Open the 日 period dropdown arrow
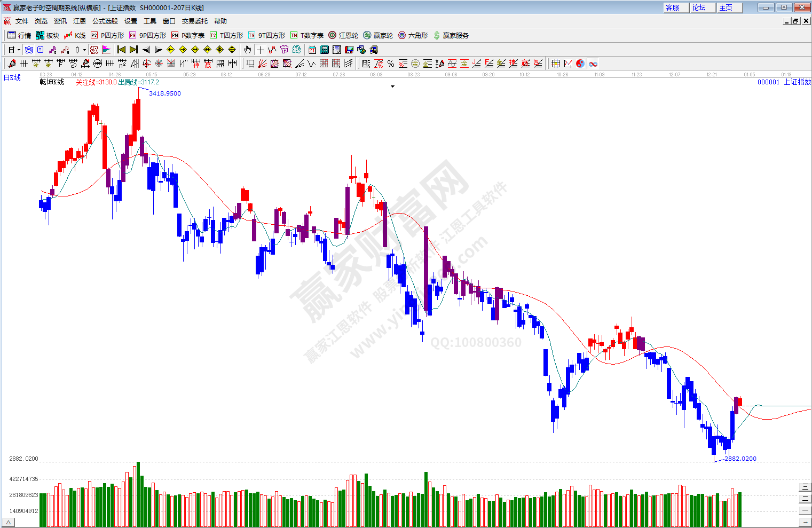The width and height of the screenshot is (812, 528). pos(19,50)
